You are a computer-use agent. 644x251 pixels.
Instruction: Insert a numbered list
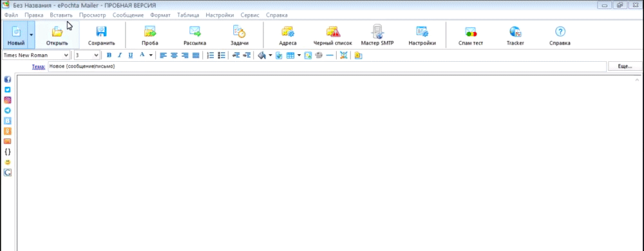coord(211,55)
